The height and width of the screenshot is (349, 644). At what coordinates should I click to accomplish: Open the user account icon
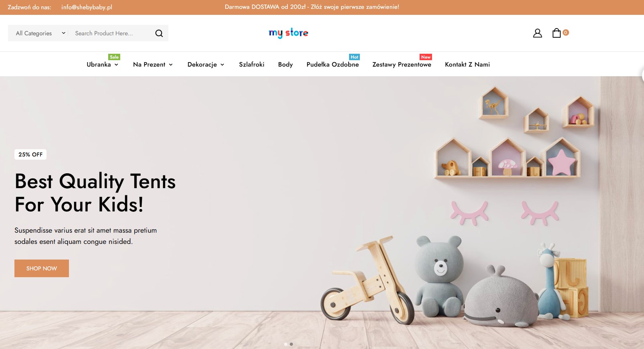coord(537,33)
